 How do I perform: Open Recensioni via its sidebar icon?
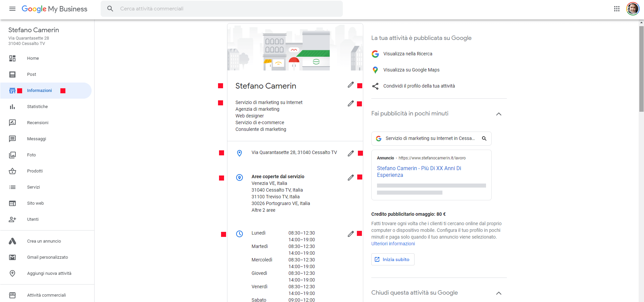12,122
